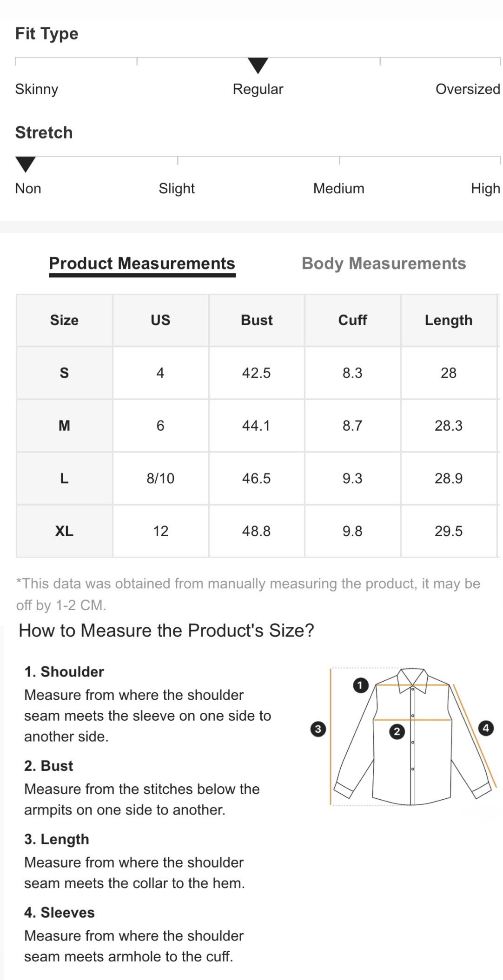Click the Cuff column header
The image size is (503, 980).
(x=352, y=320)
